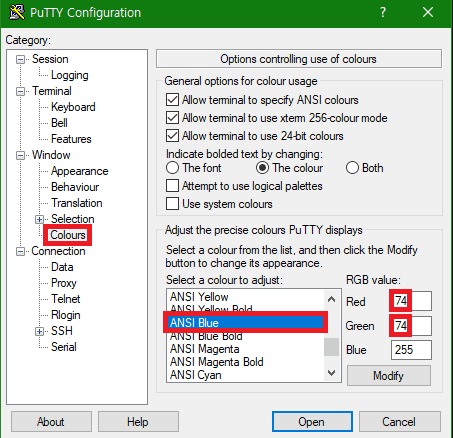
Task: Collapse the Session tree node
Action: point(21,60)
